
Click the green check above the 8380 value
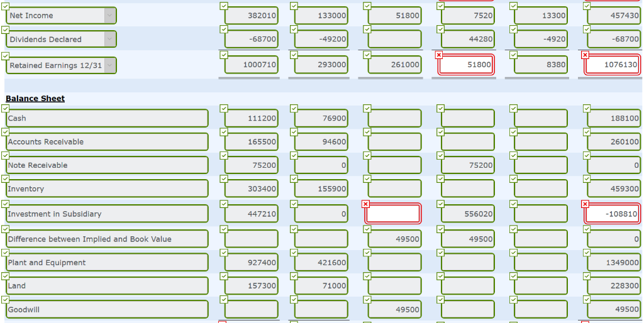[x=513, y=55]
